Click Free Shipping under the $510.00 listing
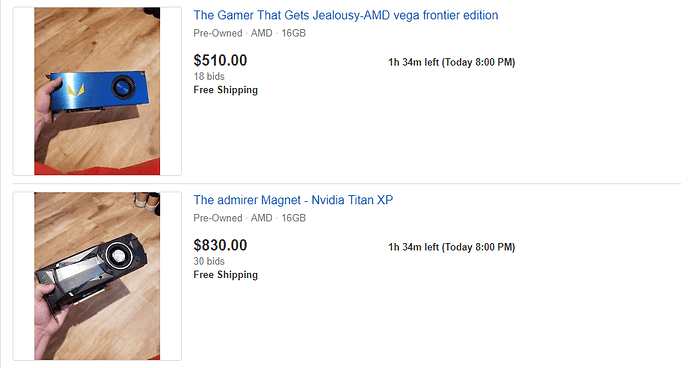The image size is (690, 368). (x=226, y=90)
